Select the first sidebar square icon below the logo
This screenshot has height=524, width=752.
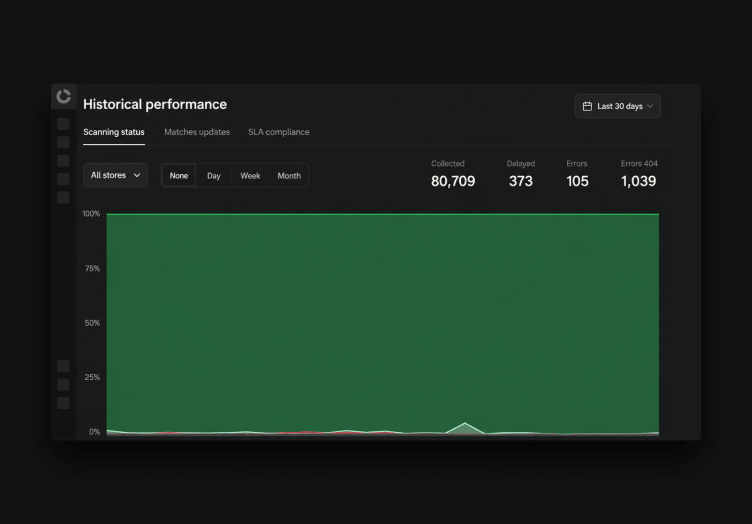coord(63,124)
